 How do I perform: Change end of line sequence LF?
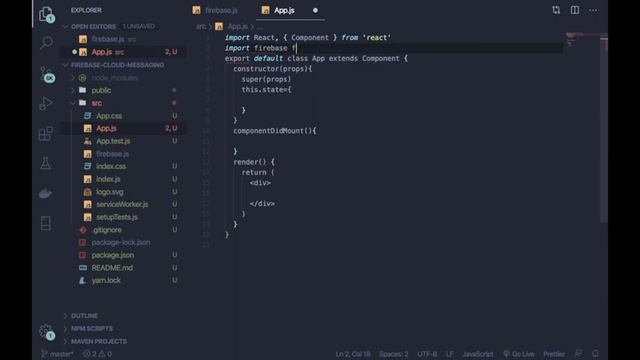(449, 353)
